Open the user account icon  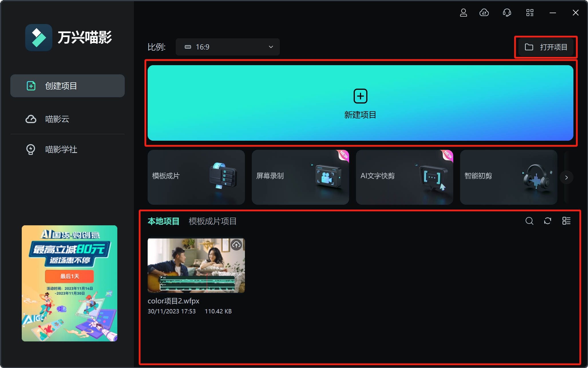[464, 13]
